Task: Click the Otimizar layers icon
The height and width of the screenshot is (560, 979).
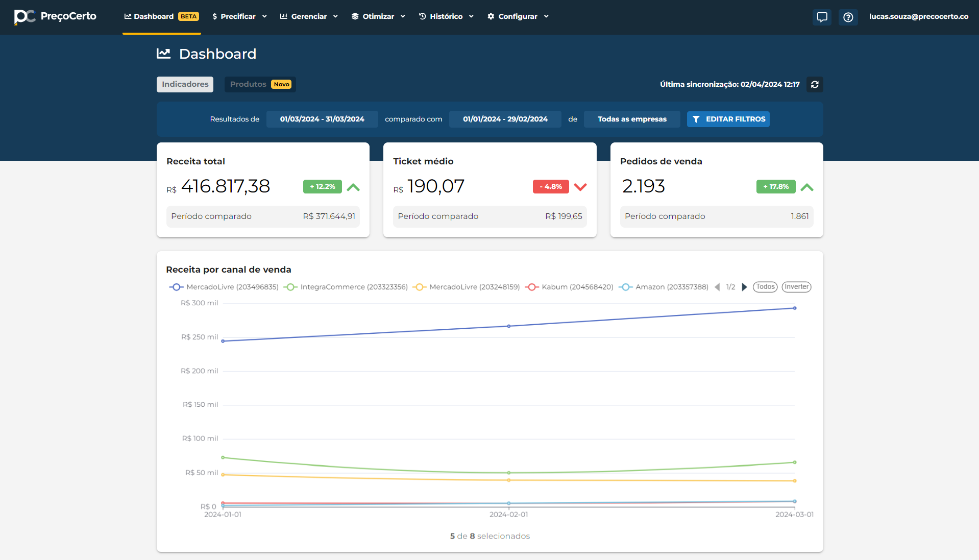Action: coord(355,16)
